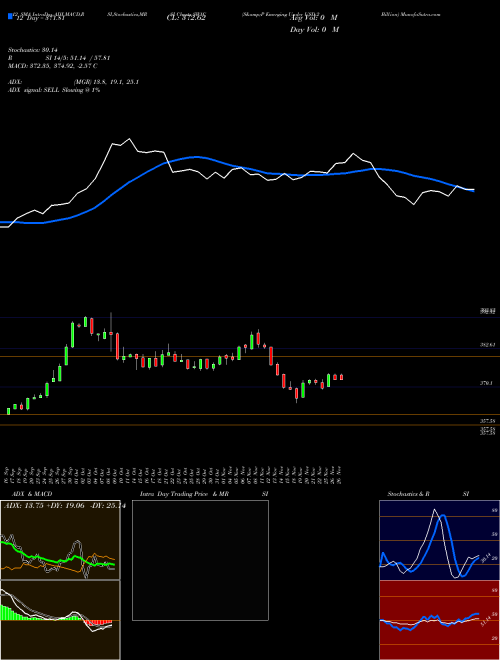Click the 'Day Vol: 0 M' label
Screen dimensions: 500x660
(x=314, y=29)
